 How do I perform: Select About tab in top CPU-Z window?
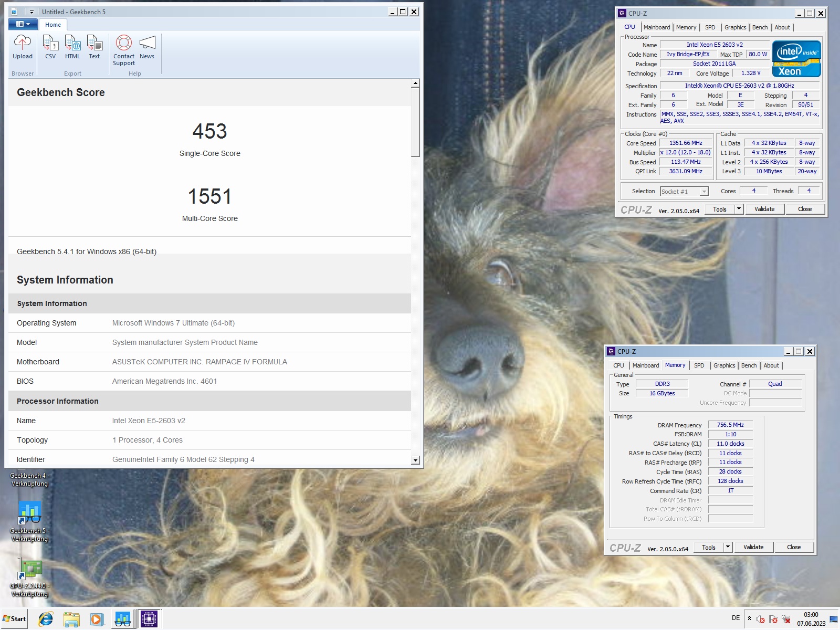coord(782,27)
